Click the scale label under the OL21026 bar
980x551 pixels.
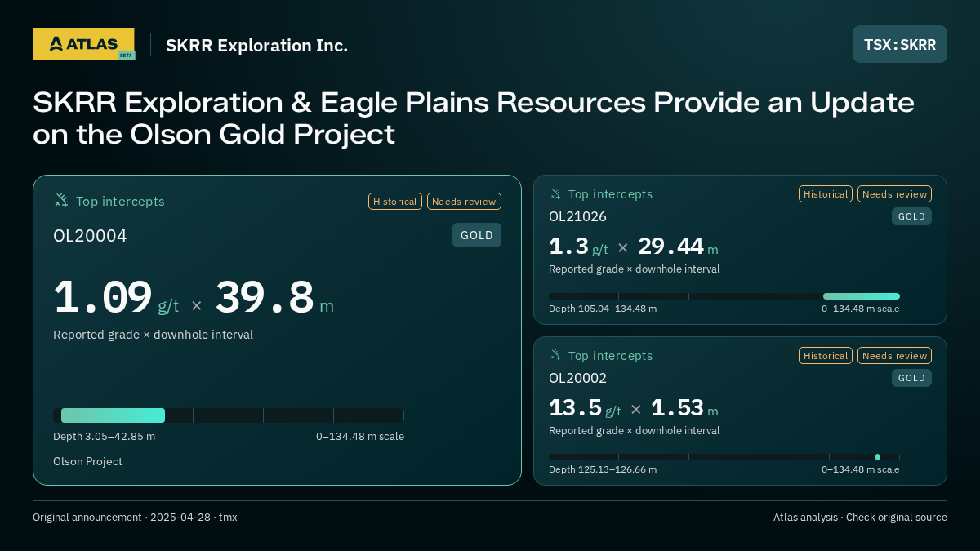[x=861, y=309]
